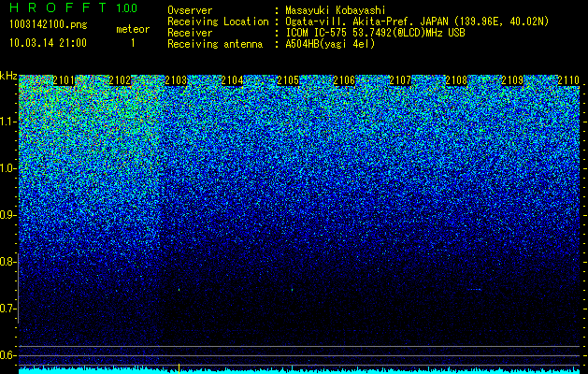
Task: Click the 2107 time marker
Action: [400, 80]
